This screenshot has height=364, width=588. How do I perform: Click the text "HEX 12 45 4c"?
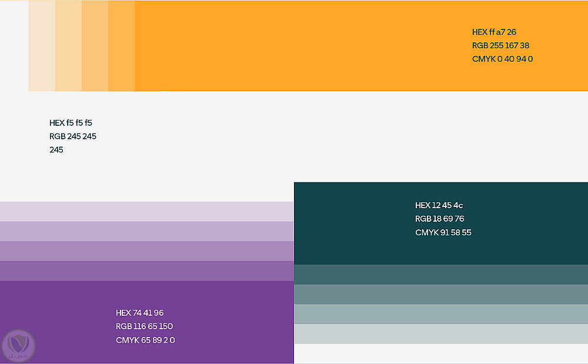(x=439, y=205)
